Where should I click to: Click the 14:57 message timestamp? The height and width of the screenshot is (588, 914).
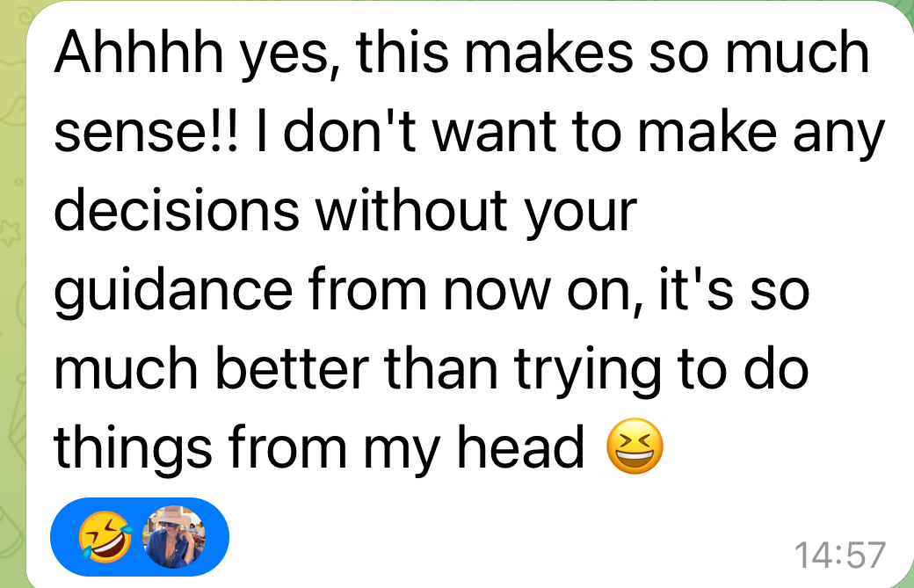[840, 555]
